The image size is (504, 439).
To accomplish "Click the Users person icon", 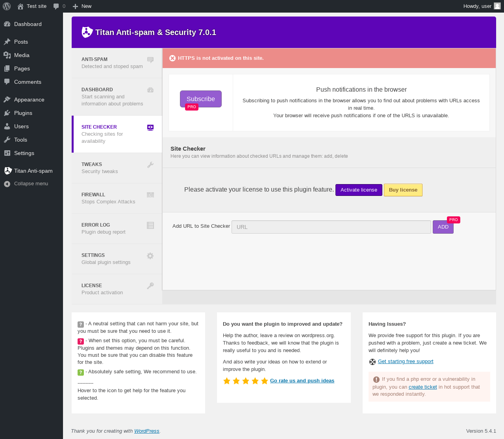I will pyautogui.click(x=7, y=126).
